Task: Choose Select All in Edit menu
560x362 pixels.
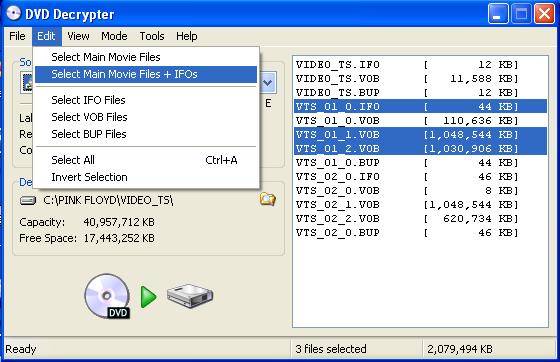Action: [146, 160]
